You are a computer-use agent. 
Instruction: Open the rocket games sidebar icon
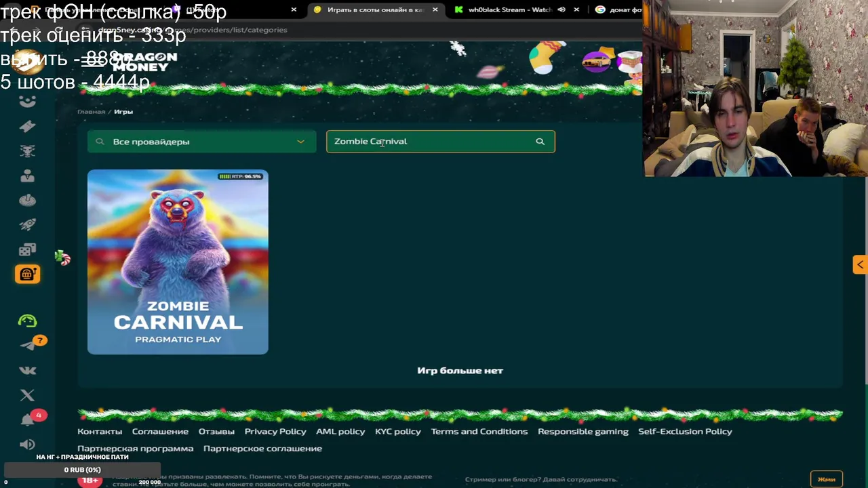tap(27, 224)
